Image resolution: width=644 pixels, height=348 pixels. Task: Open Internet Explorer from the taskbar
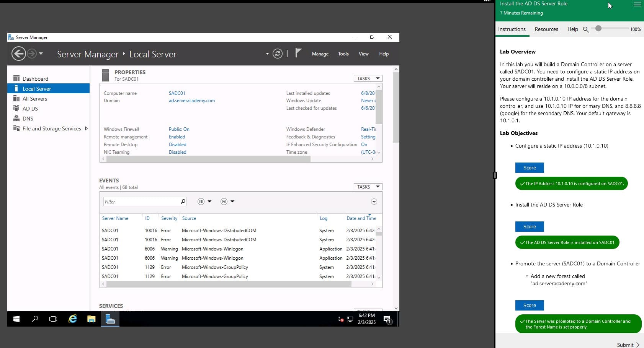pyautogui.click(x=72, y=319)
